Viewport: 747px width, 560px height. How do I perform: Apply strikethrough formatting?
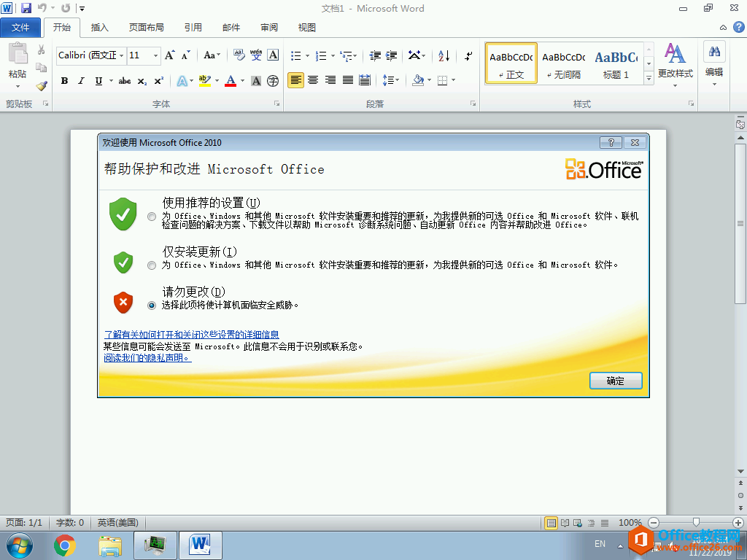click(124, 81)
